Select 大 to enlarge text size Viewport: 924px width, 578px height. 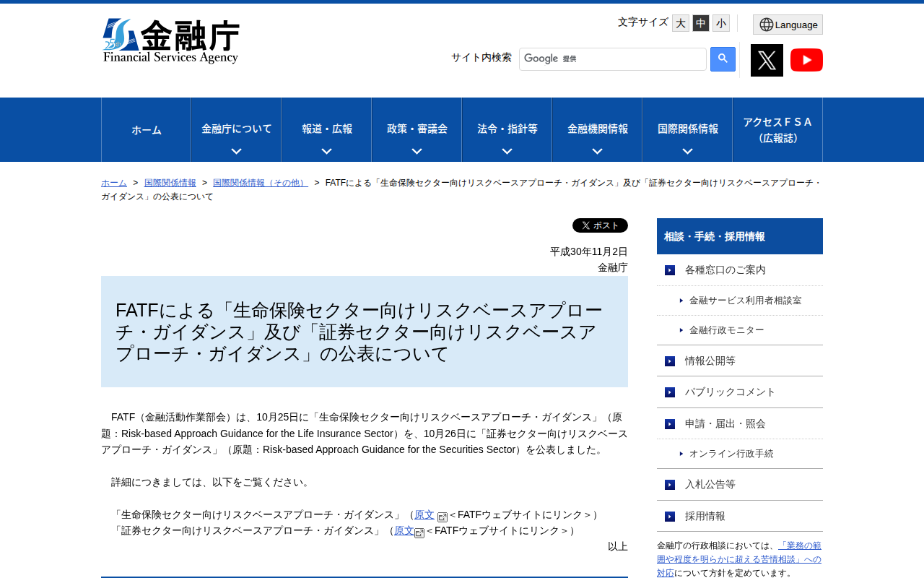(679, 22)
